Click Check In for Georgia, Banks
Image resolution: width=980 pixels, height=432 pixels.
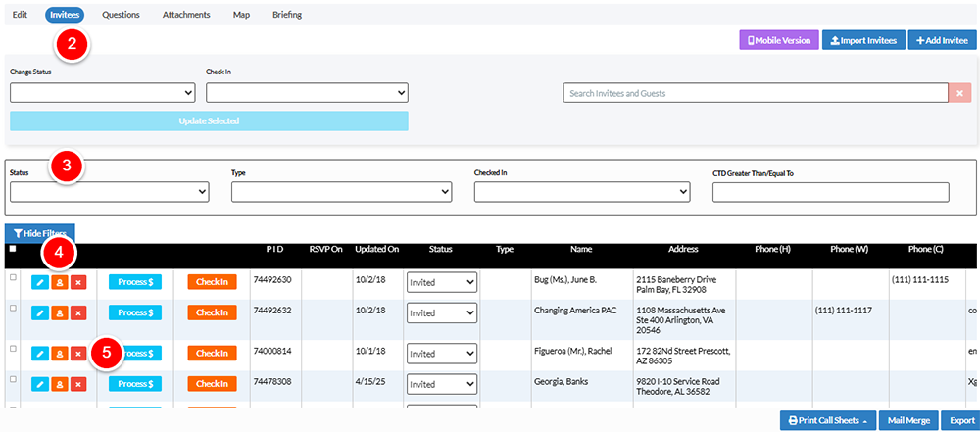212,384
